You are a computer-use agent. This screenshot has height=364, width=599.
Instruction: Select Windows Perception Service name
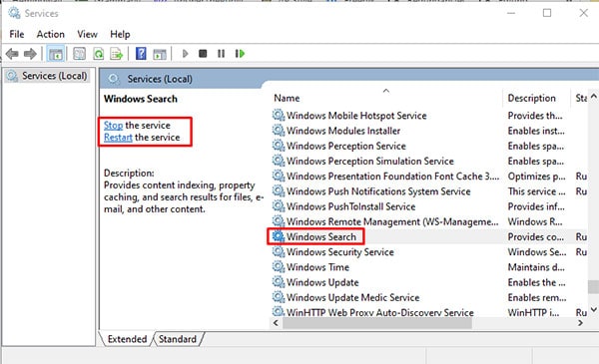tap(346, 146)
